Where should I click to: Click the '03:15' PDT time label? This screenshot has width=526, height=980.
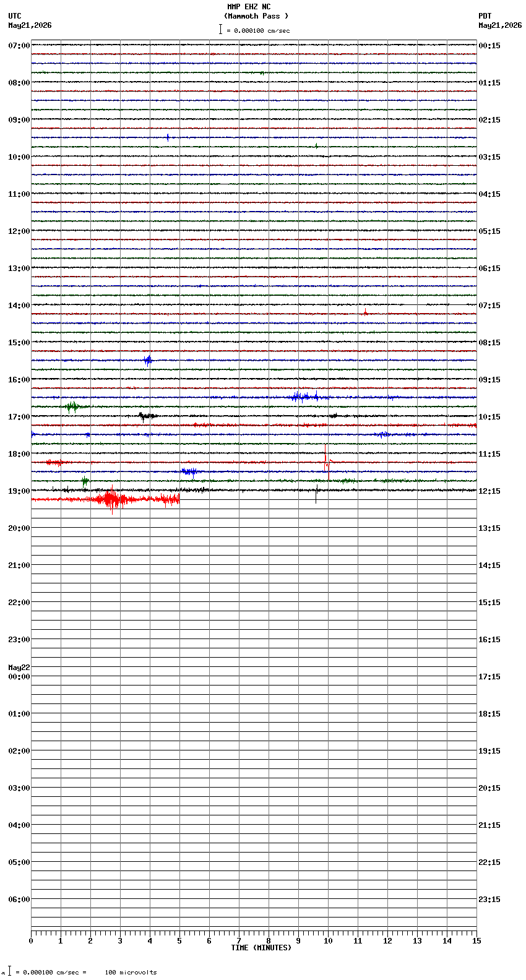pyautogui.click(x=489, y=157)
